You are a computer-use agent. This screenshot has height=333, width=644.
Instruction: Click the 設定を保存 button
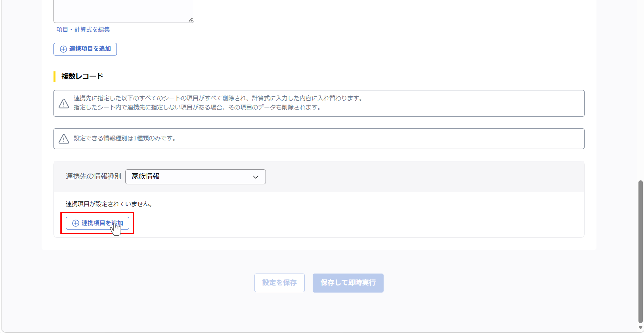[279, 283]
